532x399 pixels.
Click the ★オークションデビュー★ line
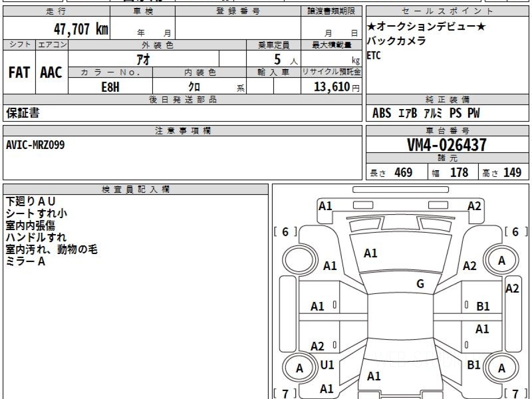(426, 27)
